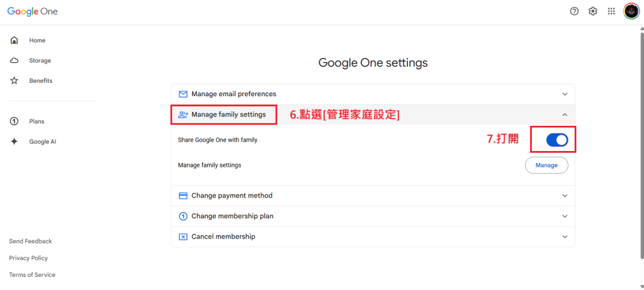Go to Home in the sidebar
The width and height of the screenshot is (644, 290).
tap(37, 40)
